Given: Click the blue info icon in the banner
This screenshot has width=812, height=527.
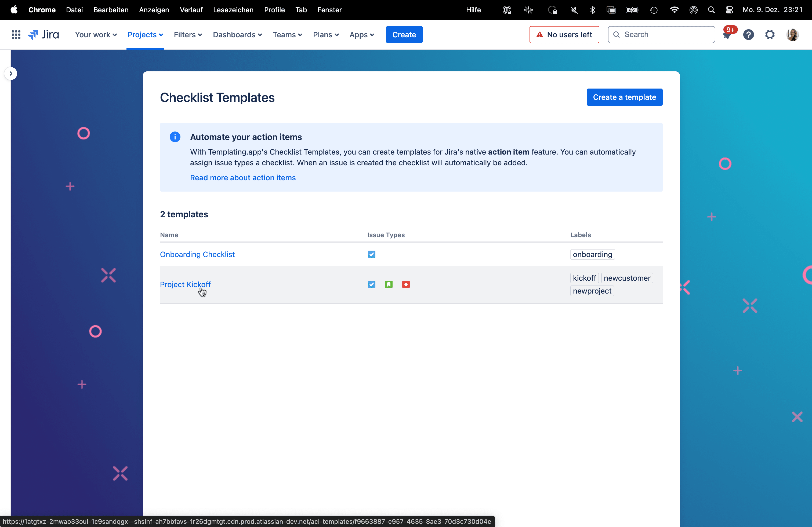Looking at the screenshot, I should (x=175, y=137).
